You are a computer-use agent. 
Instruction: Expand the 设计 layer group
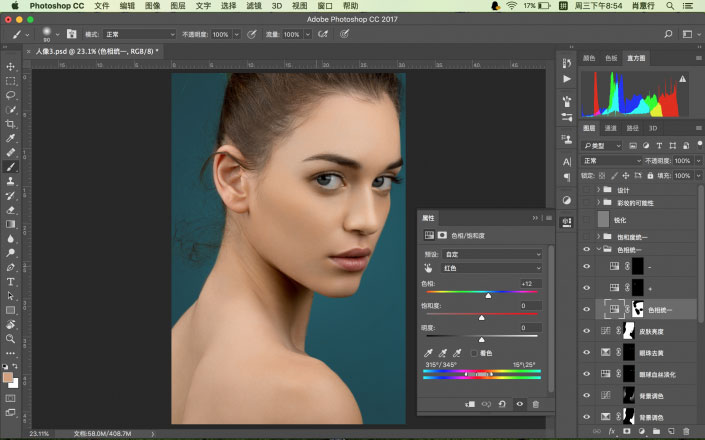[x=599, y=189]
